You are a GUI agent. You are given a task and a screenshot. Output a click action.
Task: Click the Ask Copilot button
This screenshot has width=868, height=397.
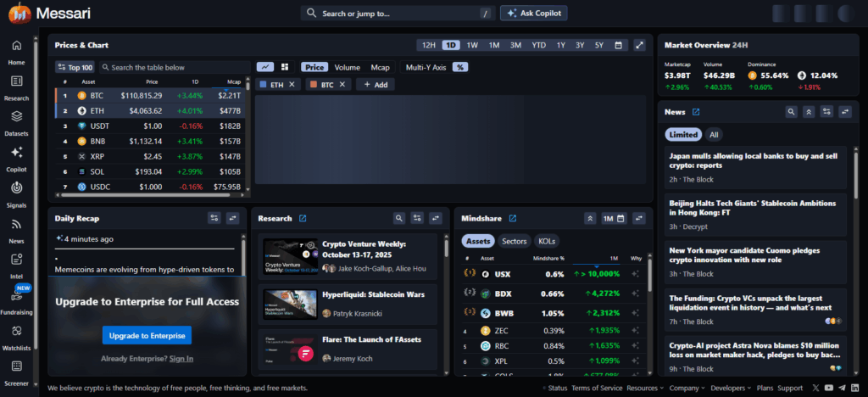click(533, 14)
